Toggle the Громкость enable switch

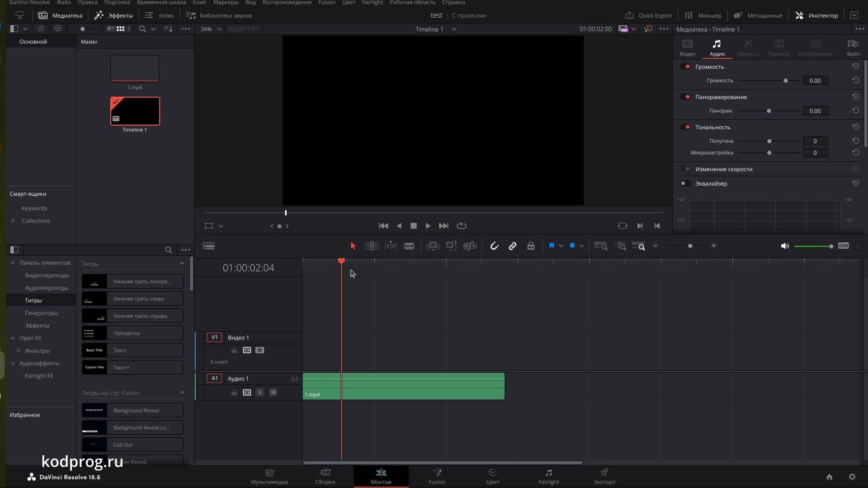685,66
